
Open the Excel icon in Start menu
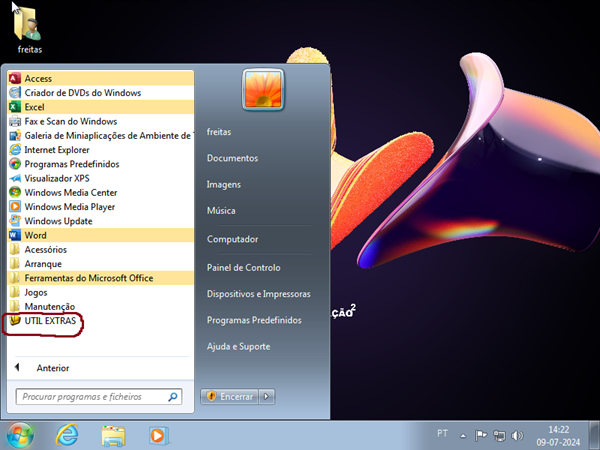(x=15, y=107)
